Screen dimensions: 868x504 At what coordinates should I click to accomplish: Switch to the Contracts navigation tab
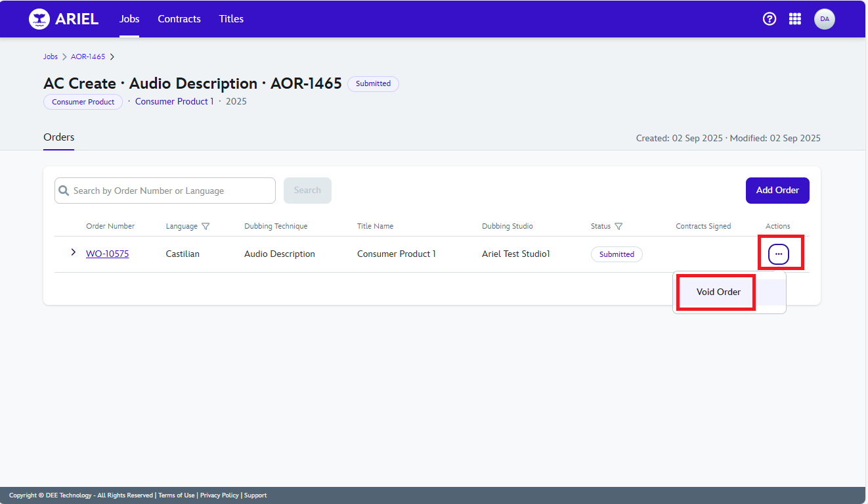click(x=179, y=19)
